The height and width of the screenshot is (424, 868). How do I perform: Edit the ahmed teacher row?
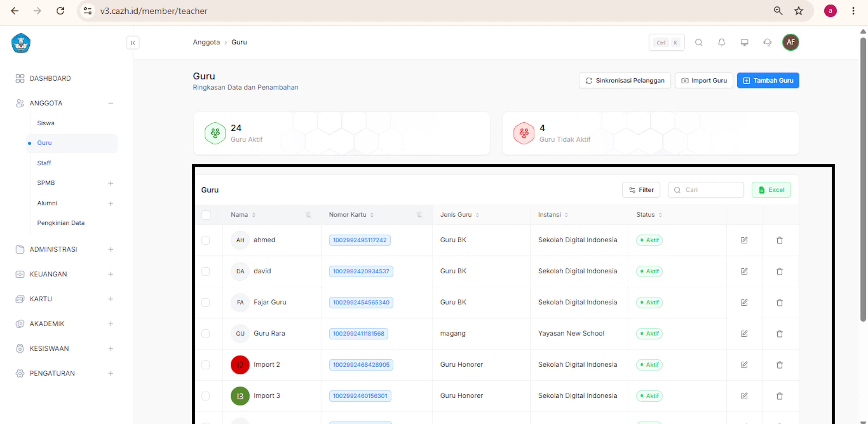coord(744,240)
